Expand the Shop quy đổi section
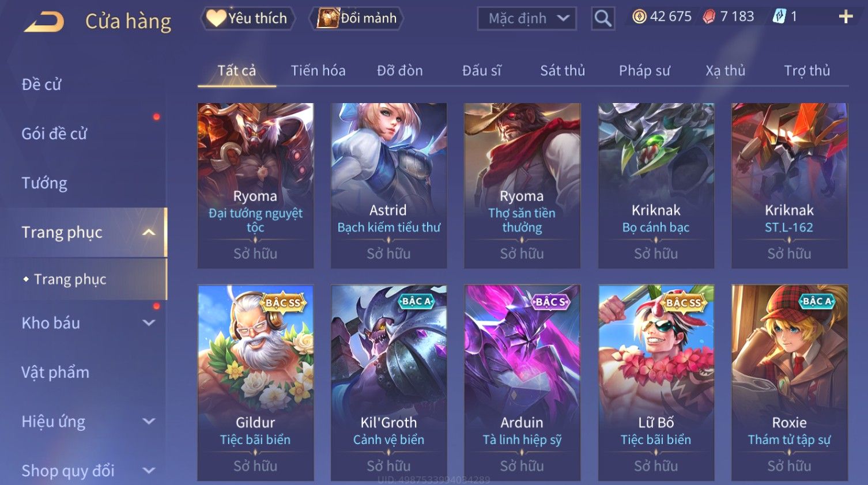Viewport: 868px width, 485px height. (149, 471)
